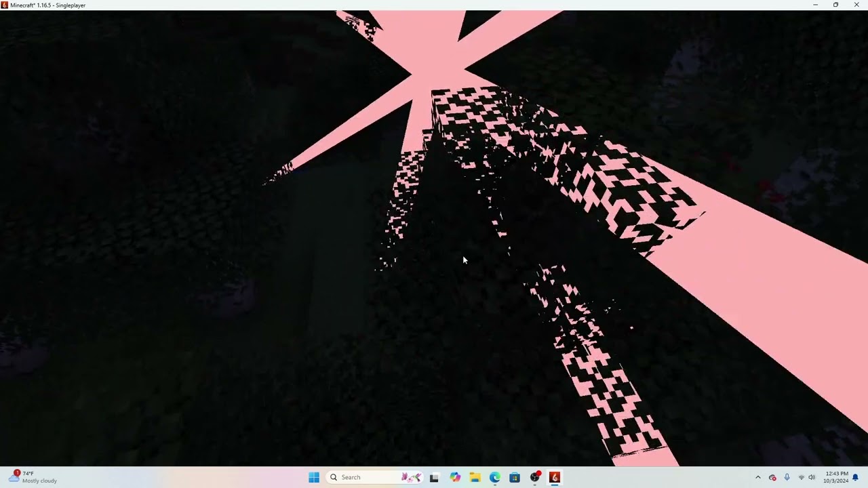The image size is (868, 488).
Task: Click the microphone tray icon
Action: click(x=787, y=477)
